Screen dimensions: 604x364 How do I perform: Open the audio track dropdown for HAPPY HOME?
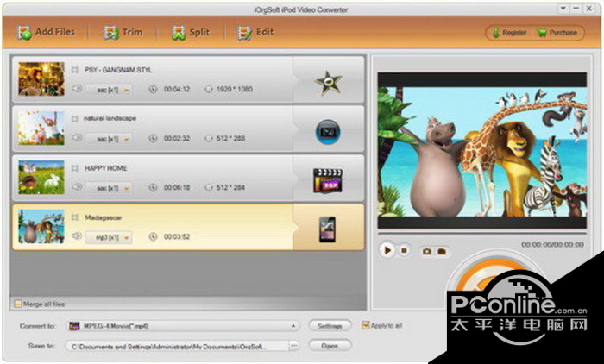coord(109,188)
